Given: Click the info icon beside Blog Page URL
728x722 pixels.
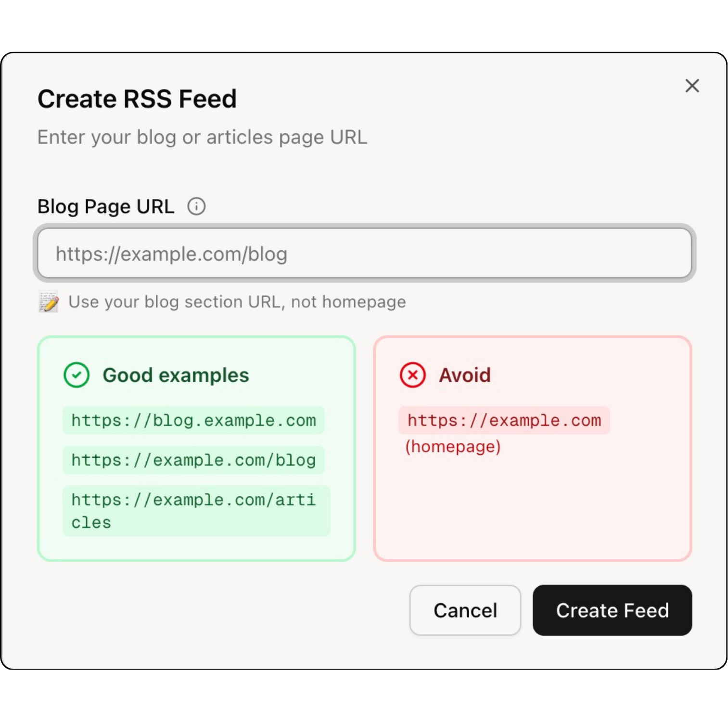Looking at the screenshot, I should tap(196, 206).
